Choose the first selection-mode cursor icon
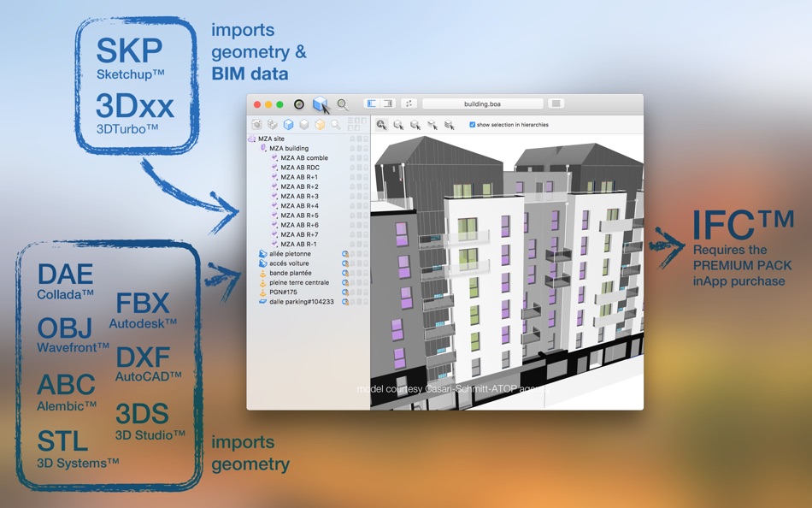This screenshot has height=508, width=812. point(382,124)
